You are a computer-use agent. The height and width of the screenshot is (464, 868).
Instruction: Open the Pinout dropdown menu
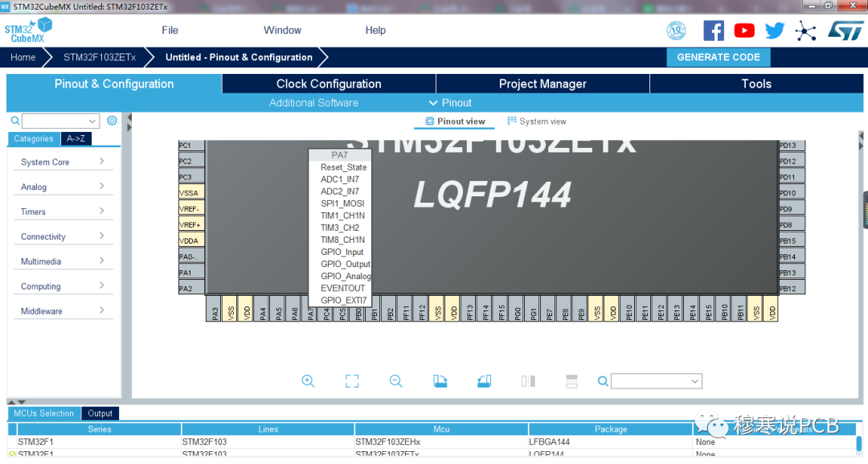pos(450,103)
